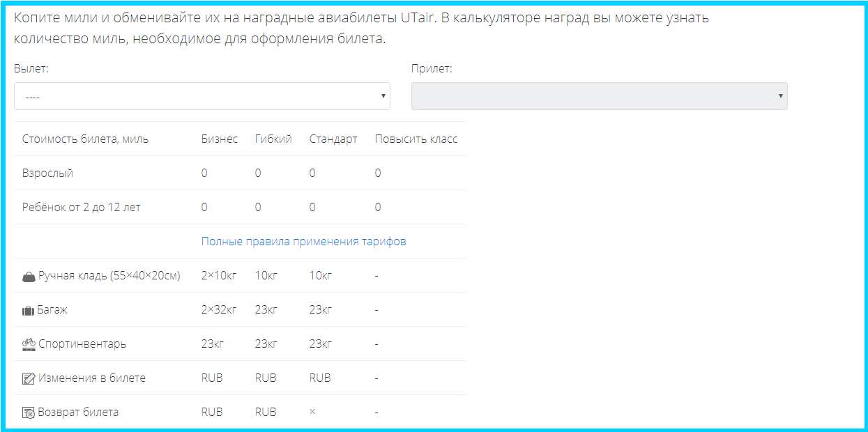The height and width of the screenshot is (432, 868).
Task: Open the Полные правила применения тарифов link
Action: [x=303, y=242]
